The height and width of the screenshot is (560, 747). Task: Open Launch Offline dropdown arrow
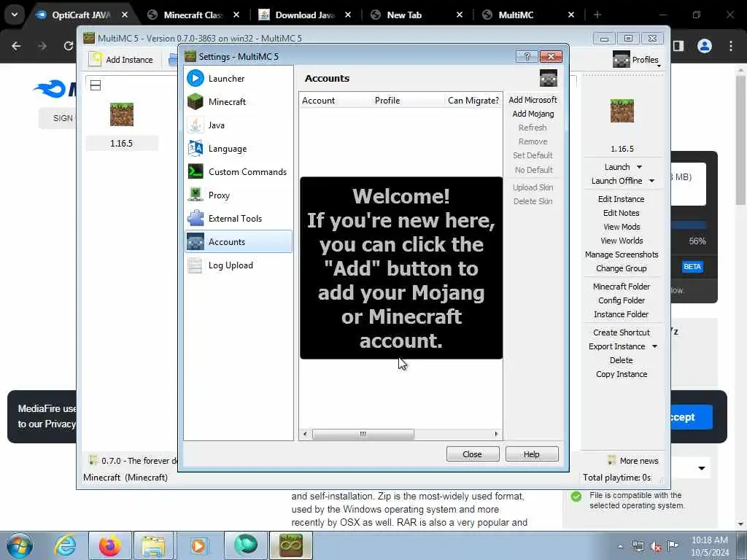(651, 181)
